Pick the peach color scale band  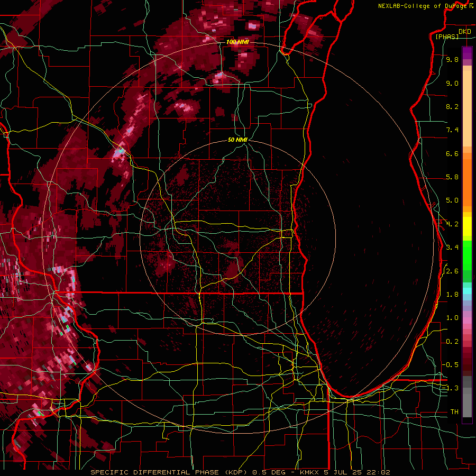click(467, 108)
